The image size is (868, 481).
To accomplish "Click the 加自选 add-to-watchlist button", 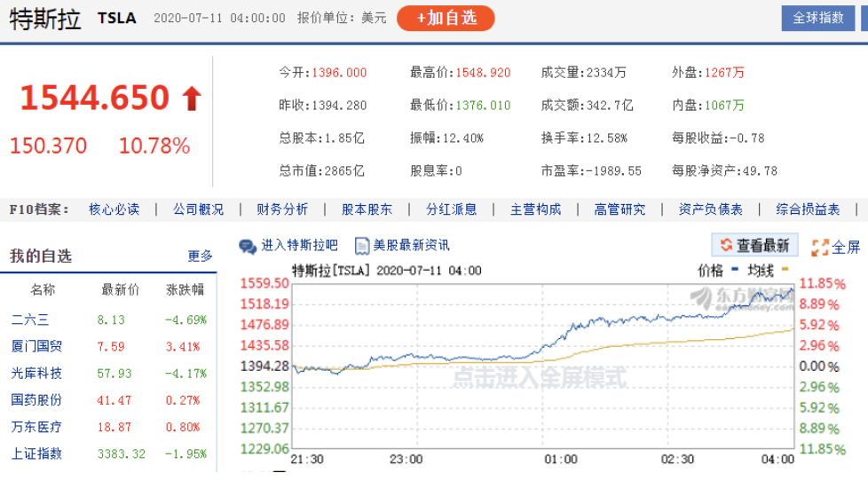I will pos(446,19).
